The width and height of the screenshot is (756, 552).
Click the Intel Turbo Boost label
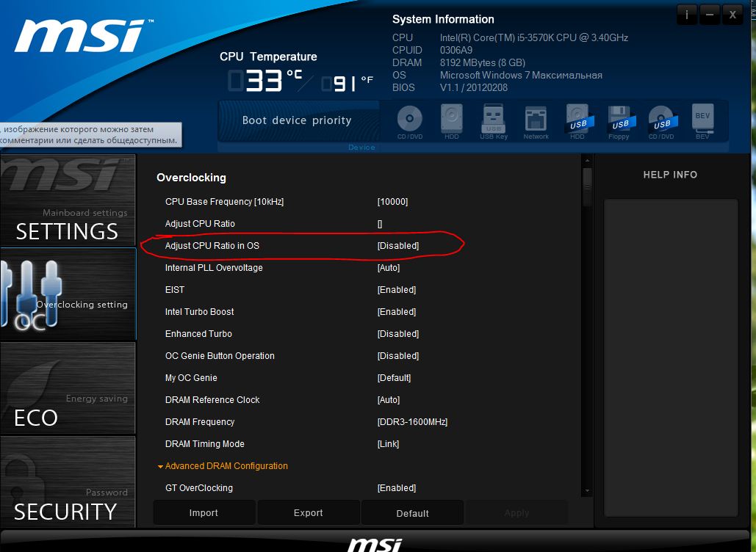point(199,312)
